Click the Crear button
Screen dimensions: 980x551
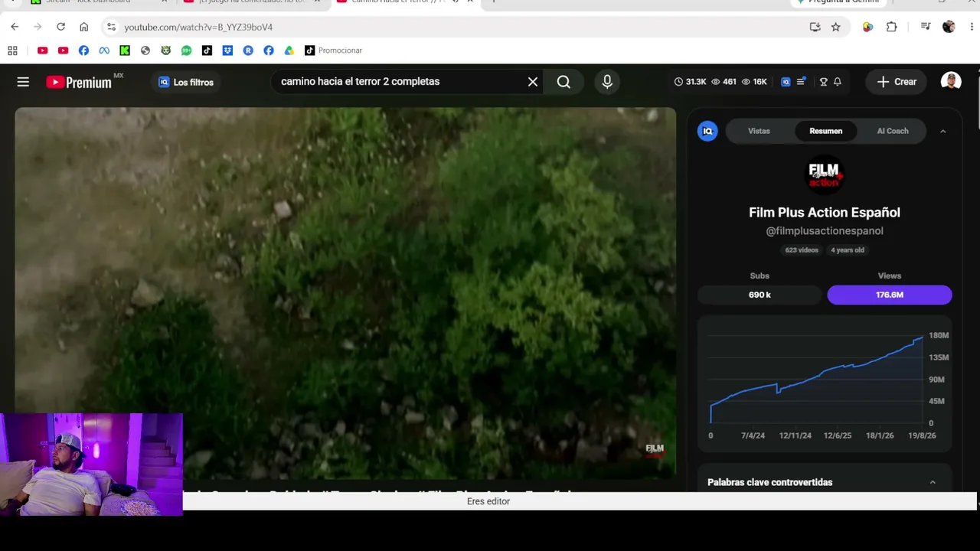tap(897, 82)
